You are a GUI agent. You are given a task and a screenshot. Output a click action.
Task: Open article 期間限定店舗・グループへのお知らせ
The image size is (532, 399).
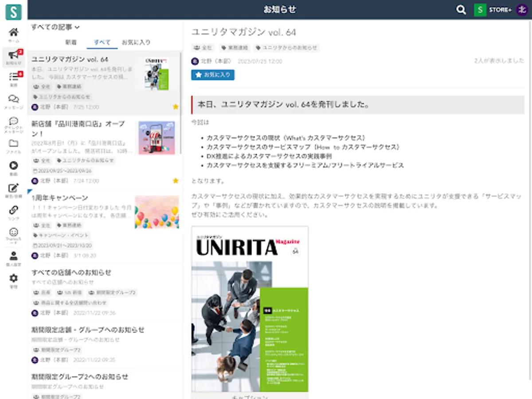(104, 345)
